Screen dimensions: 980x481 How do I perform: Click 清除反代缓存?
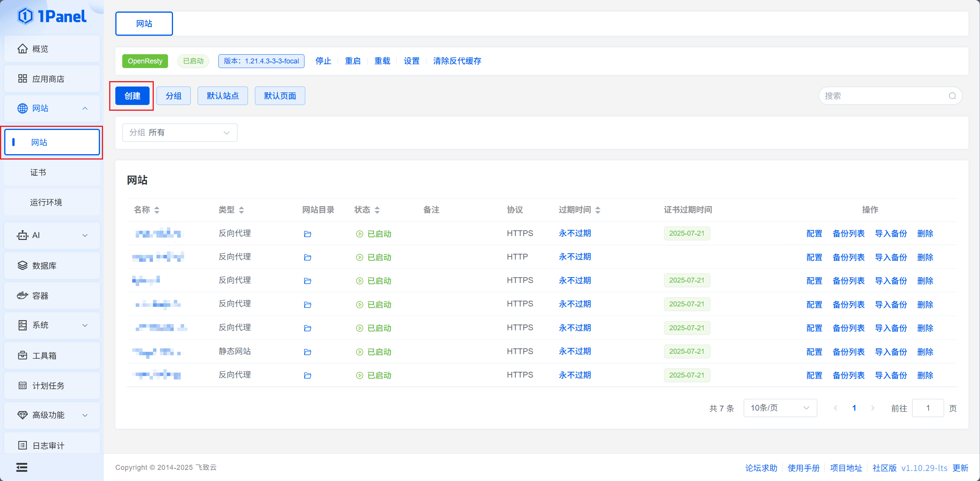click(x=457, y=61)
